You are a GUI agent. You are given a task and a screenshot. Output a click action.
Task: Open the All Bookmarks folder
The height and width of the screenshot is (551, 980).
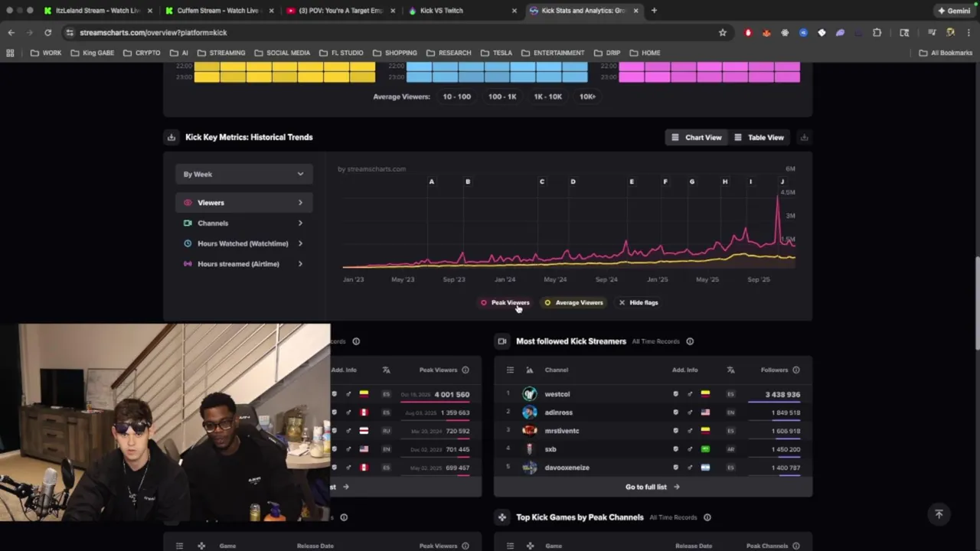[946, 53]
